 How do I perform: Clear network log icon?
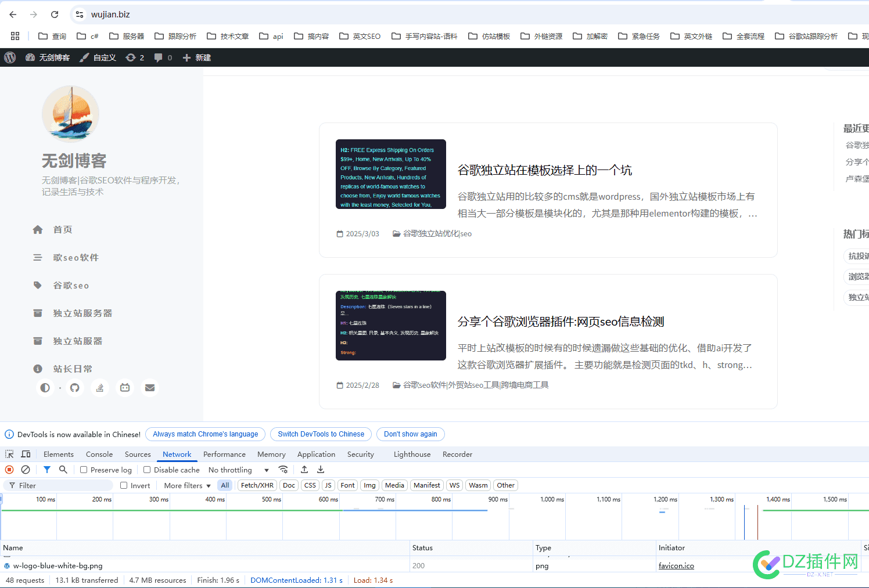[x=26, y=470]
